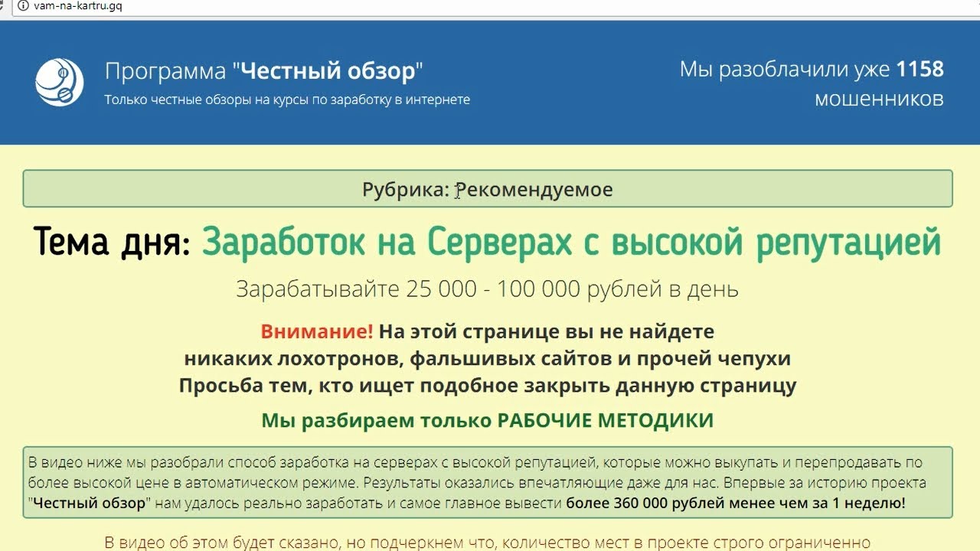Click the site info icon in address bar

click(23, 6)
